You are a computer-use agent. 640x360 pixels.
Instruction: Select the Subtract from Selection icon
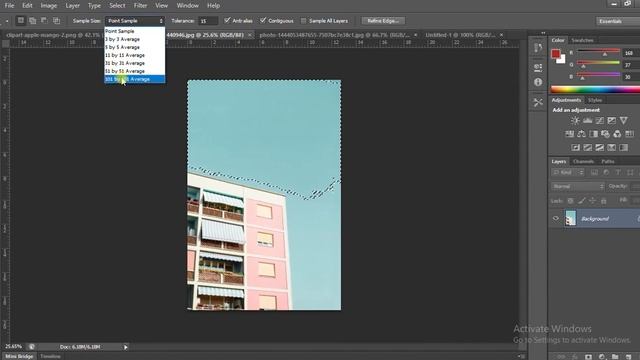(x=44, y=20)
